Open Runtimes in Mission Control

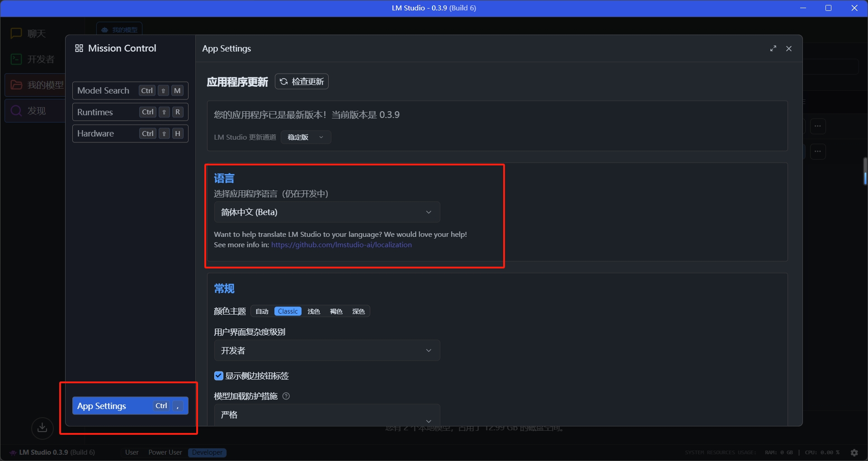[x=130, y=112]
